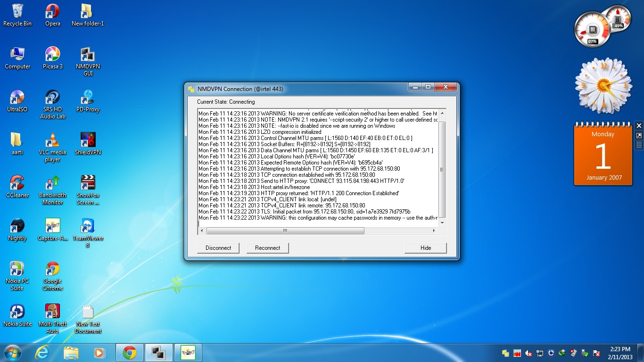644x362 pixels.
Task: Select the Nokia PC Suite shortcut
Action: [x=17, y=276]
